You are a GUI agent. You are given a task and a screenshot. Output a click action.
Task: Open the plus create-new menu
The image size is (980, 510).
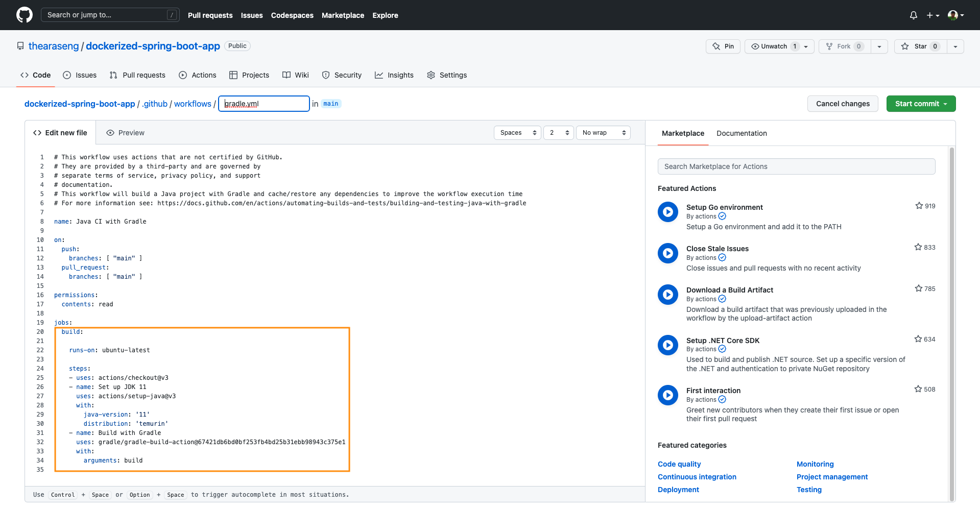933,15
